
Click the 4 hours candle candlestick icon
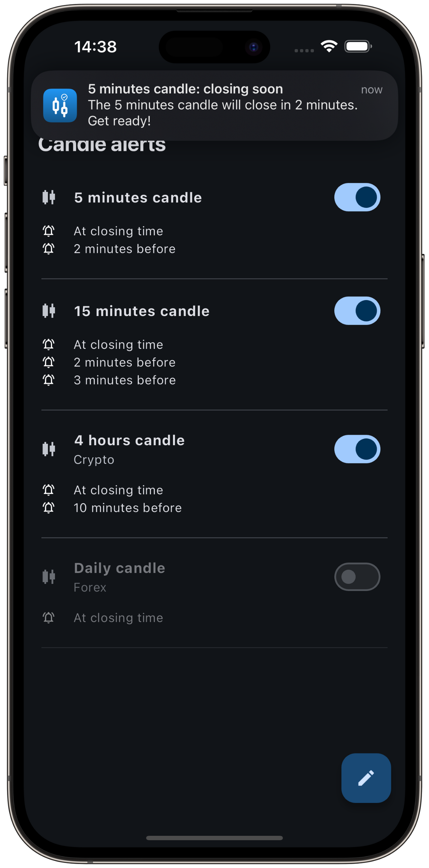(49, 449)
